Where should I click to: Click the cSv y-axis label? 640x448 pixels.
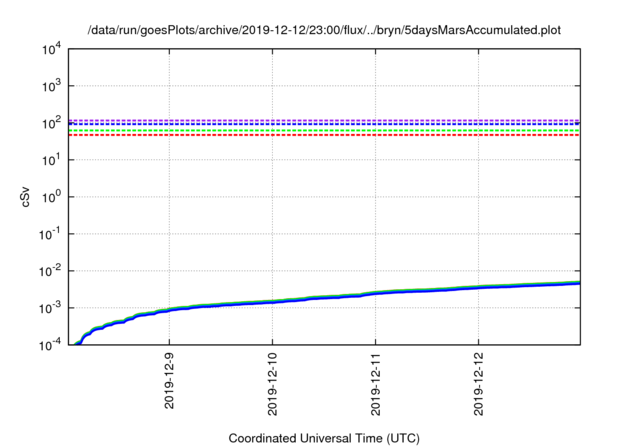coord(26,197)
